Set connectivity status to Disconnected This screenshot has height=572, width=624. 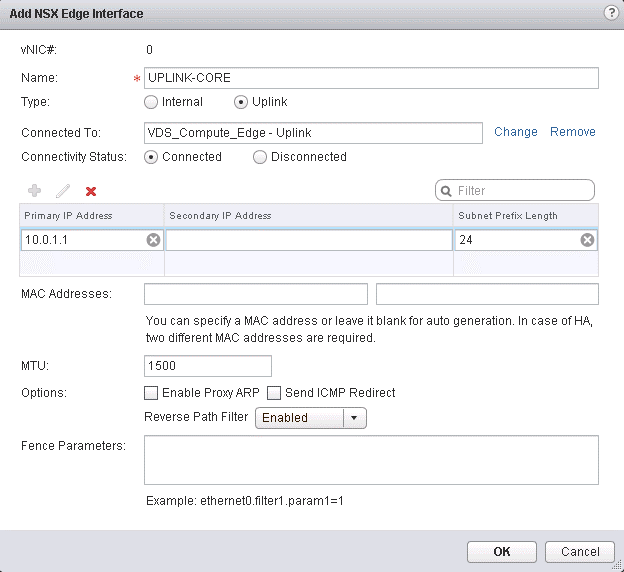(x=260, y=157)
